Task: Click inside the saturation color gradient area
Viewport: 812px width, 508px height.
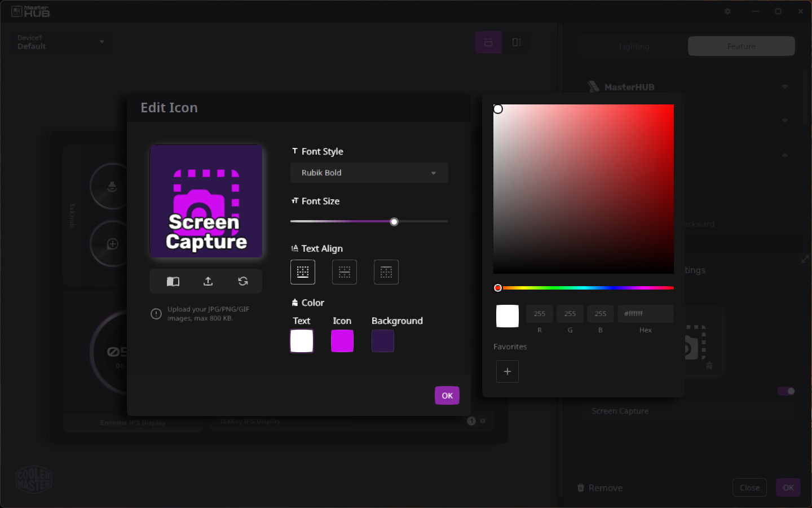Action: [584, 189]
